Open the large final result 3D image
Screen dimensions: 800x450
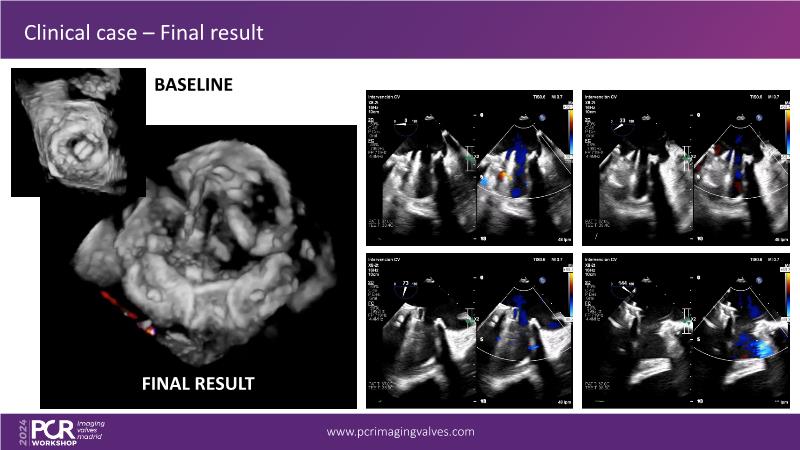[200, 270]
